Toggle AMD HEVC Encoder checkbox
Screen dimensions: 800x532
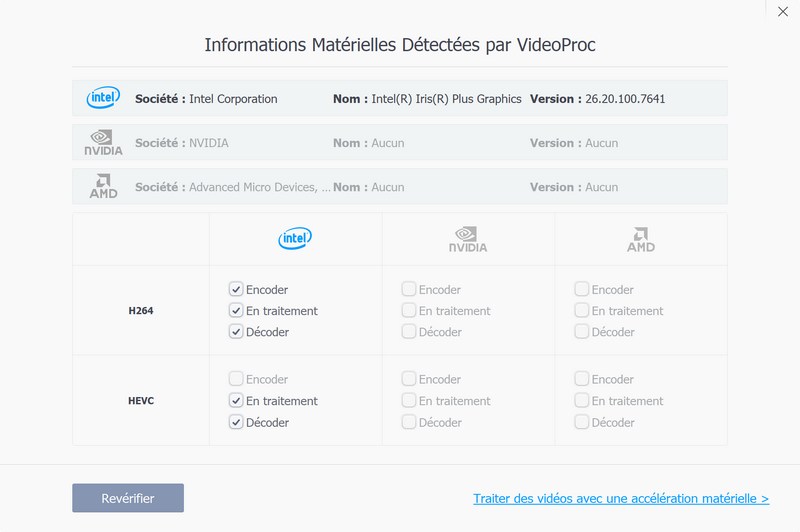pyautogui.click(x=582, y=378)
